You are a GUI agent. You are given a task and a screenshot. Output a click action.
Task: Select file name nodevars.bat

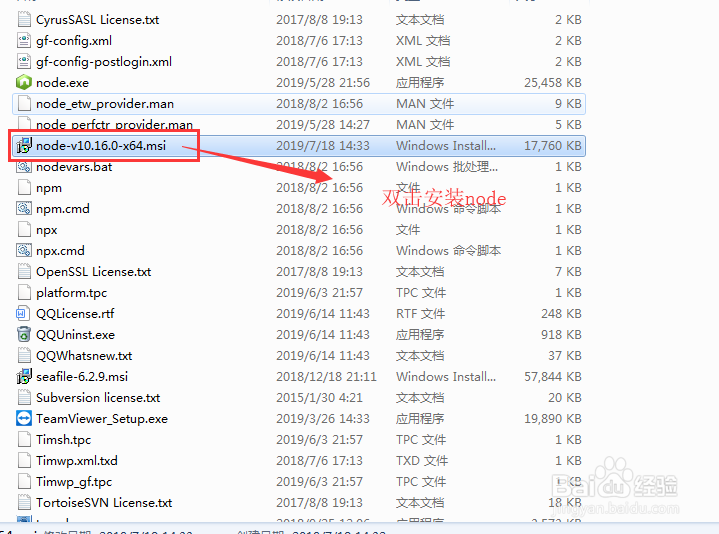point(74,167)
